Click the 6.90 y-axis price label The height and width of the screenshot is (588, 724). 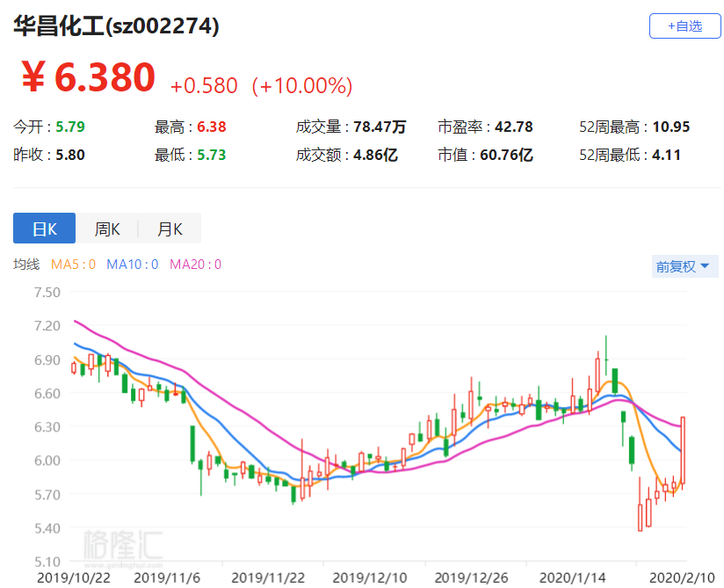coord(47,359)
